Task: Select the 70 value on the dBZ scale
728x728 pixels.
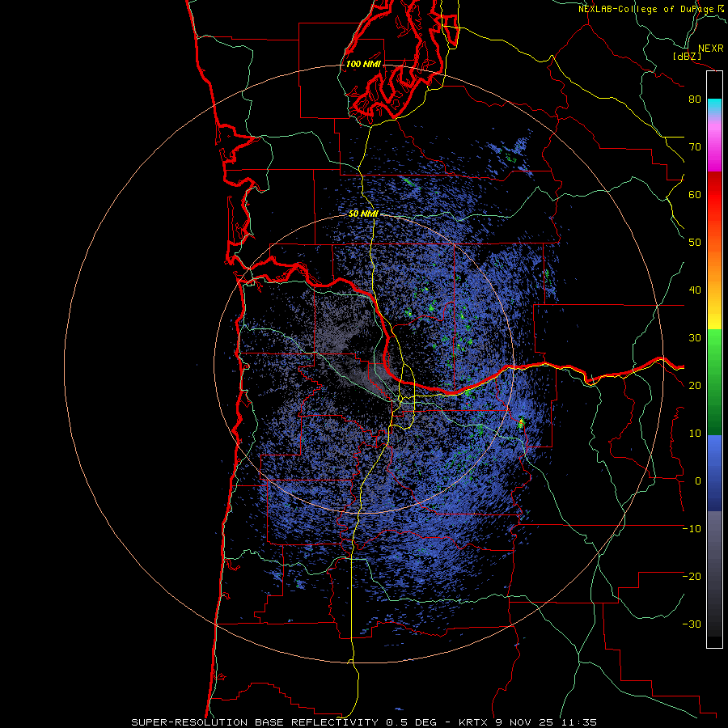Action: pyautogui.click(x=695, y=147)
